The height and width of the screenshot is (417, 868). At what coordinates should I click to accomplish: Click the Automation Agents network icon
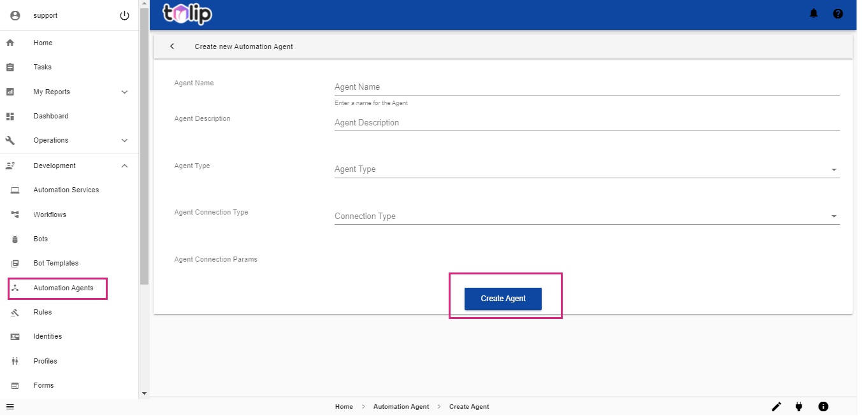coord(15,288)
